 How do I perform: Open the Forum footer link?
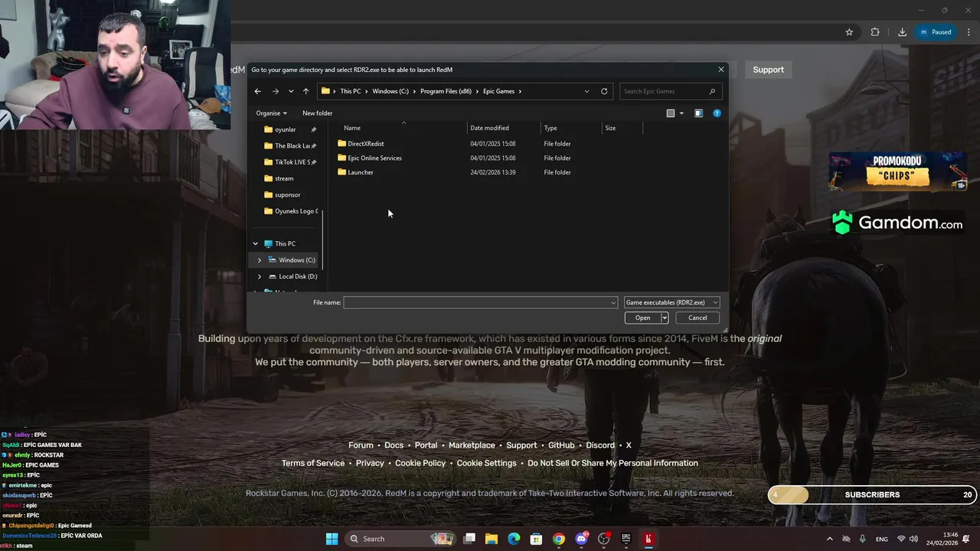(361, 445)
